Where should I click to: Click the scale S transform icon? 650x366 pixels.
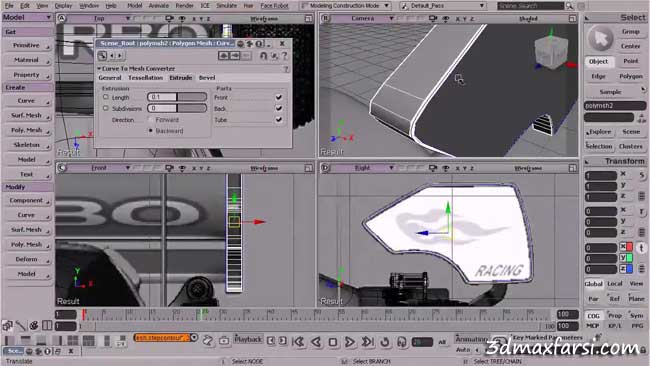tap(642, 175)
